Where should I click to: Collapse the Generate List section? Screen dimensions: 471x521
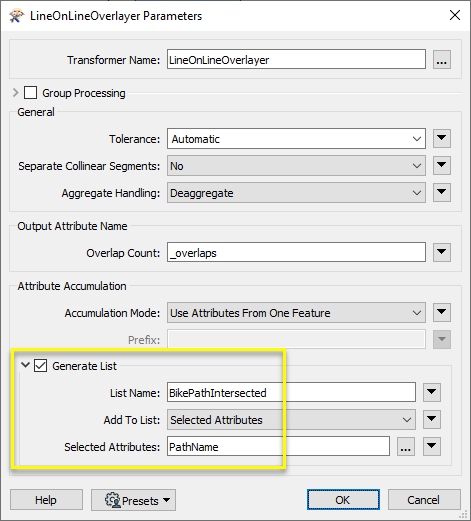click(x=25, y=365)
